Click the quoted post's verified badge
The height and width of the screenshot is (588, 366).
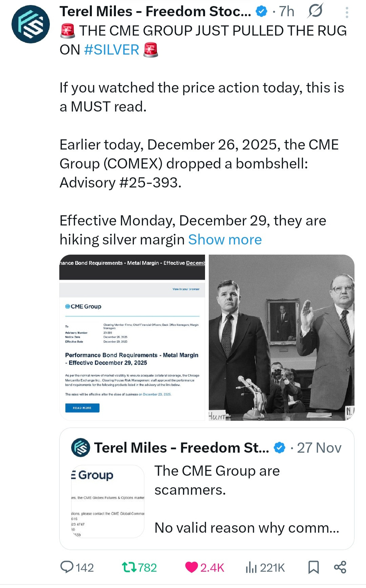tap(279, 448)
